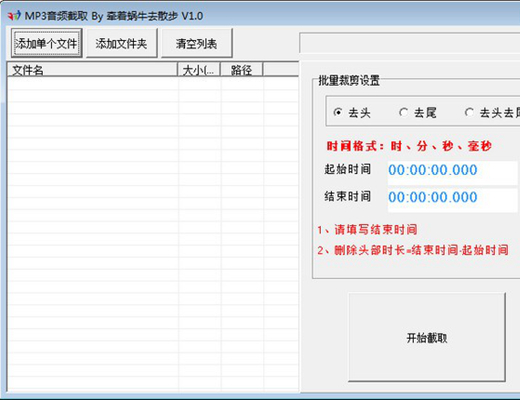Image resolution: width=520 pixels, height=400 pixels.
Task: Sort by the 大小 column header
Action: 199,70
